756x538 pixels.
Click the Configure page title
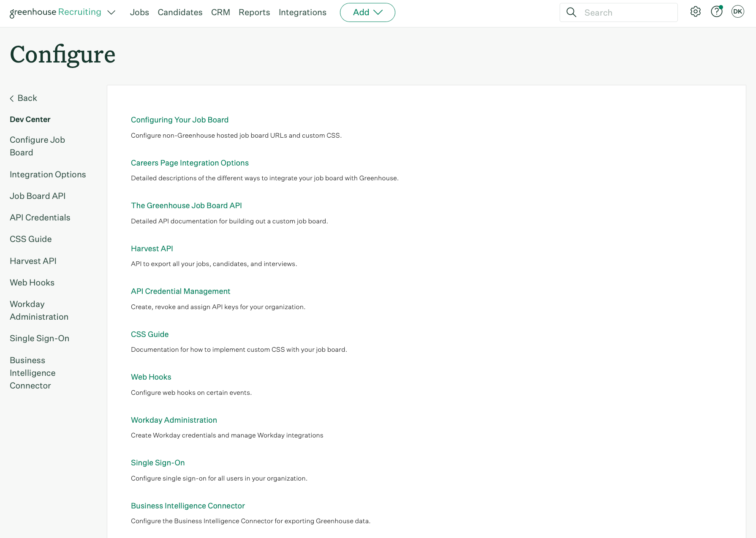pos(63,55)
